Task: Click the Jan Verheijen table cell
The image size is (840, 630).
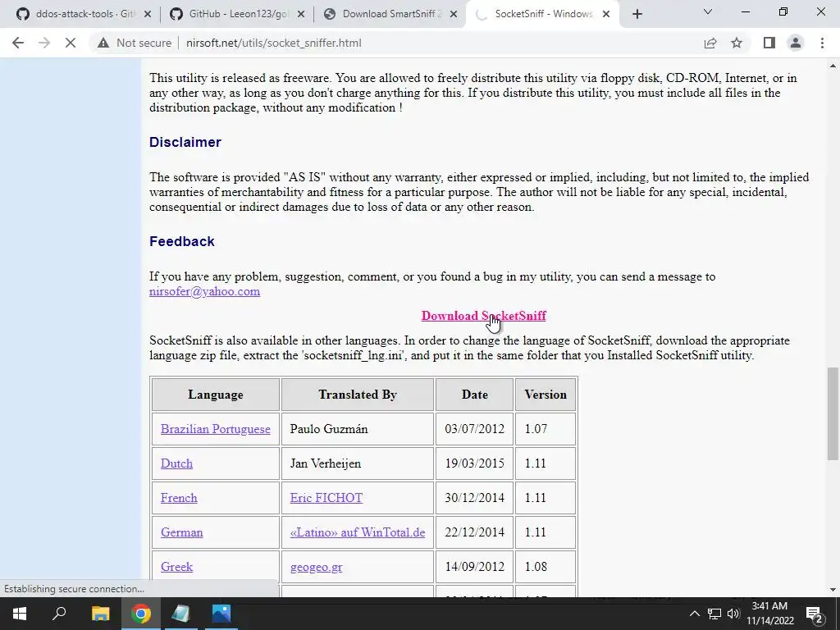Action: (358, 463)
